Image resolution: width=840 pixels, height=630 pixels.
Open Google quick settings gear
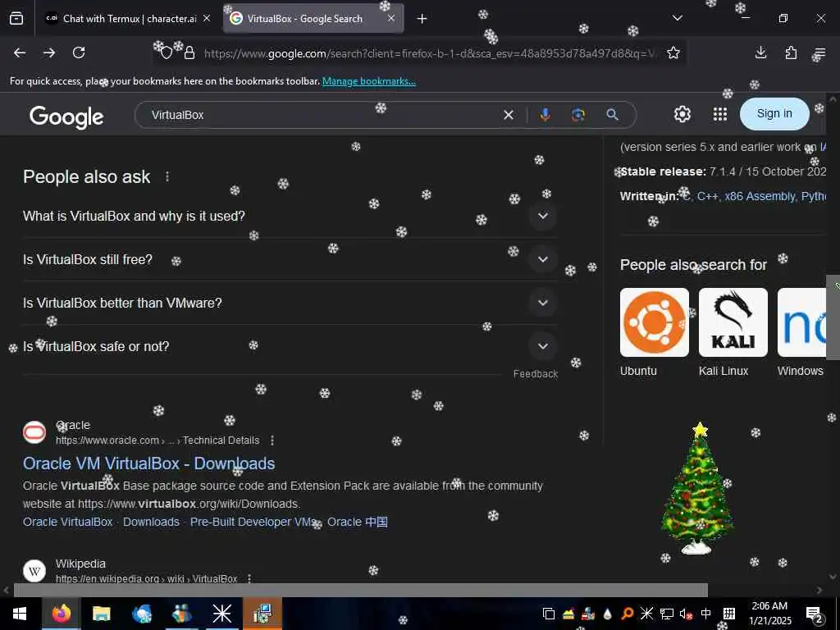(x=682, y=114)
